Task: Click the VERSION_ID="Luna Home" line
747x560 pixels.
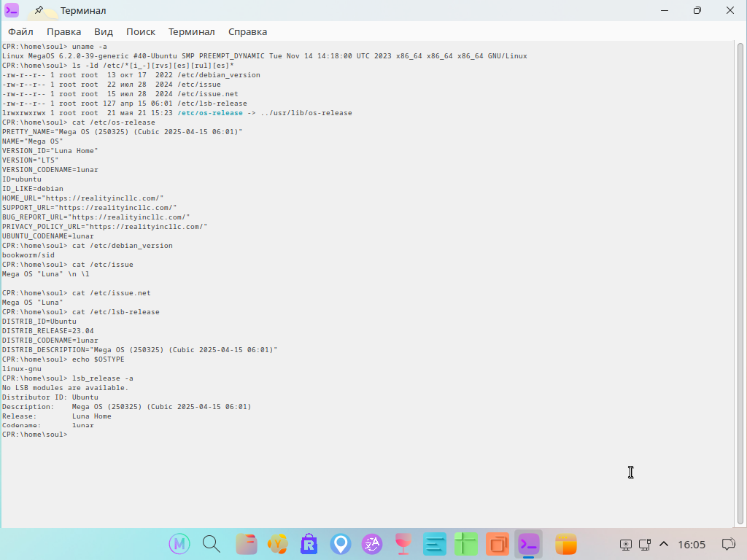Action: tap(50, 151)
